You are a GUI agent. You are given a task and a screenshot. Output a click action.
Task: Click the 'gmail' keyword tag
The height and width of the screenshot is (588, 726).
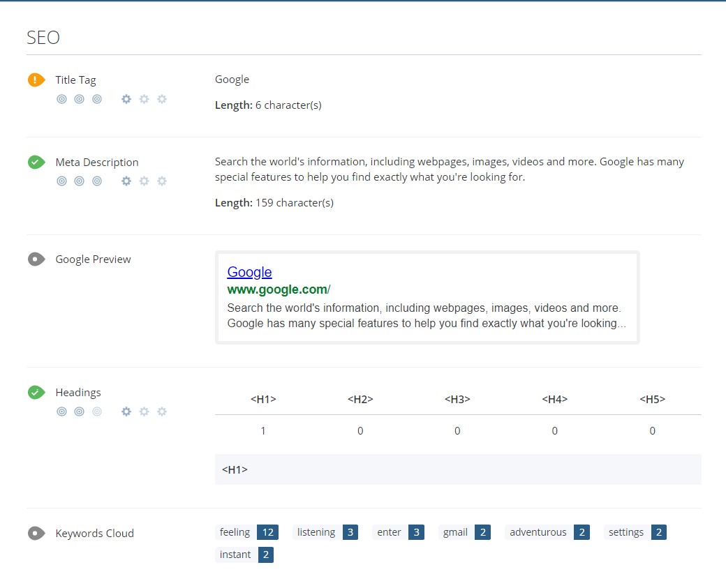[455, 532]
